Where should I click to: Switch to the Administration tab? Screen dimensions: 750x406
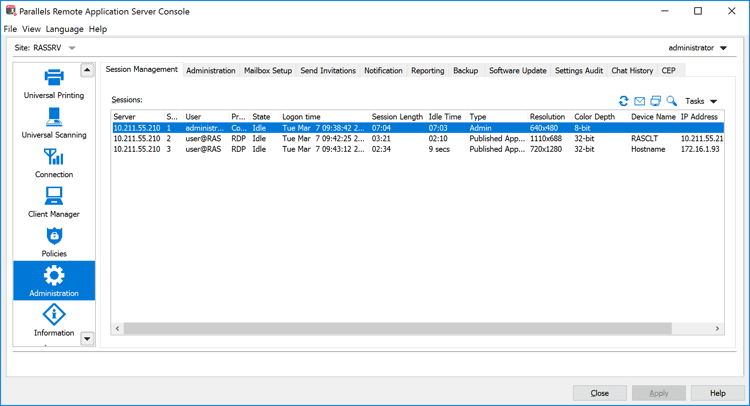coord(210,70)
